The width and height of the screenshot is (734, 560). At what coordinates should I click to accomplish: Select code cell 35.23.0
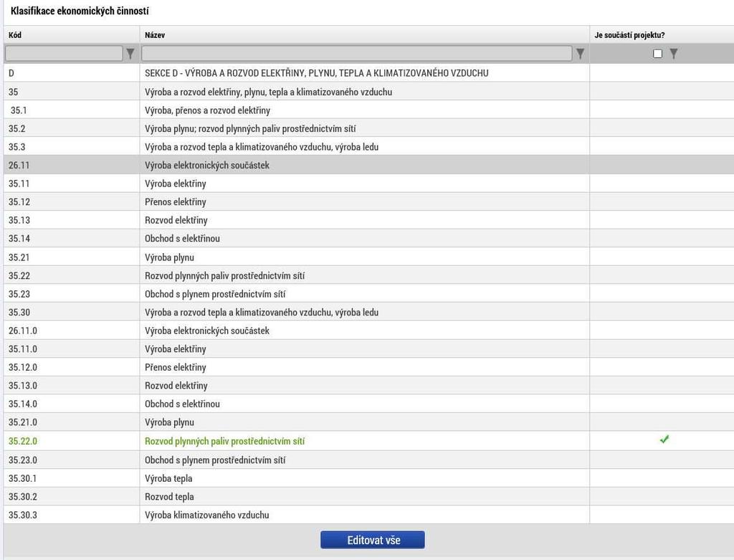point(22,460)
